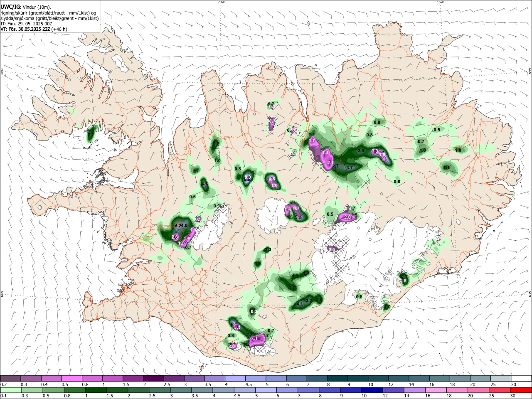Click the valid time 'VT: Fös. 30.05.2025 22Z'
532x399 pixels.
(25, 29)
